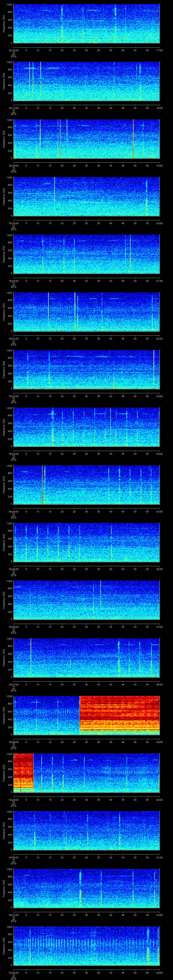Viewport: 173px width, 980px height.
Task: Click the 18:27:00 start time label
Action: [x=13, y=684]
